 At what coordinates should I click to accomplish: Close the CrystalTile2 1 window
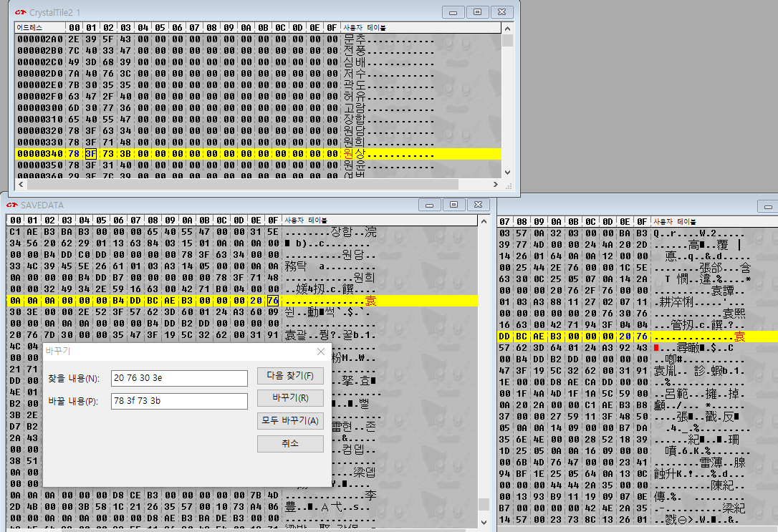pos(501,12)
